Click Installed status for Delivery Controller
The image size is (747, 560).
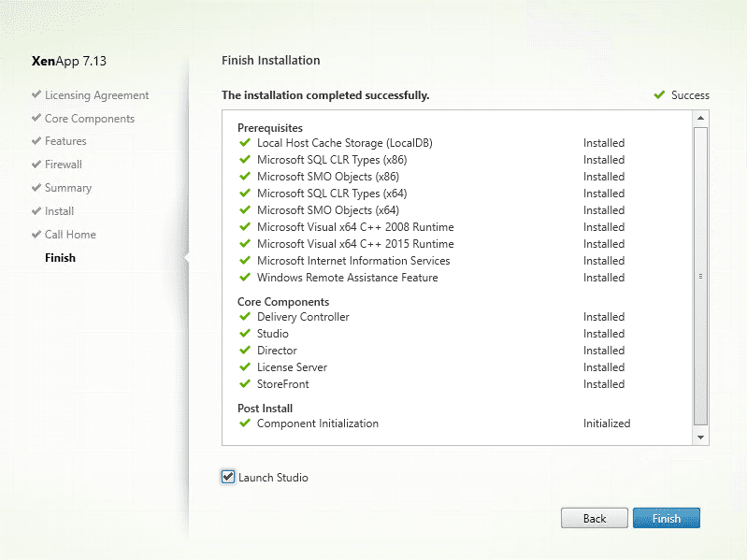point(604,317)
